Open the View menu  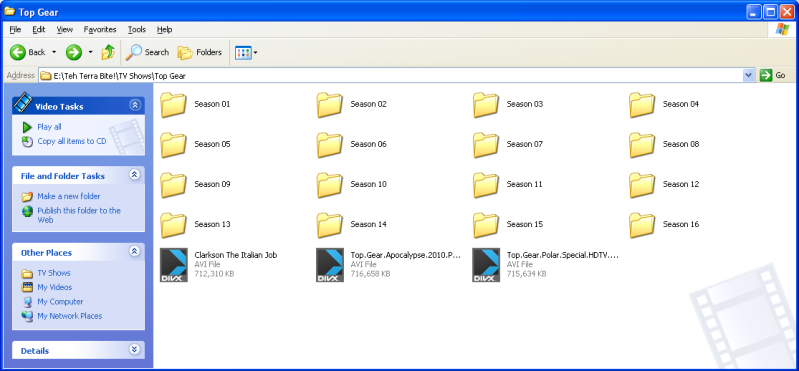[65, 30]
